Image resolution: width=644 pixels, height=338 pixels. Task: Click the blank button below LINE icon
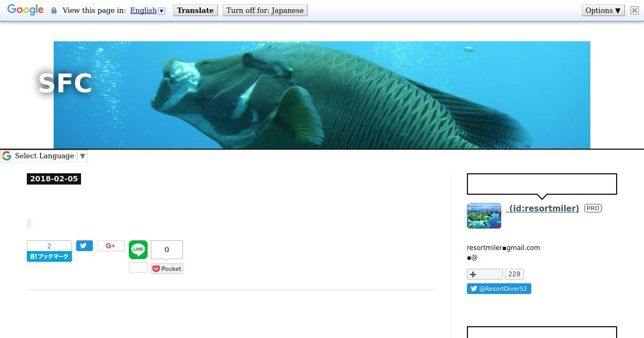(x=138, y=267)
